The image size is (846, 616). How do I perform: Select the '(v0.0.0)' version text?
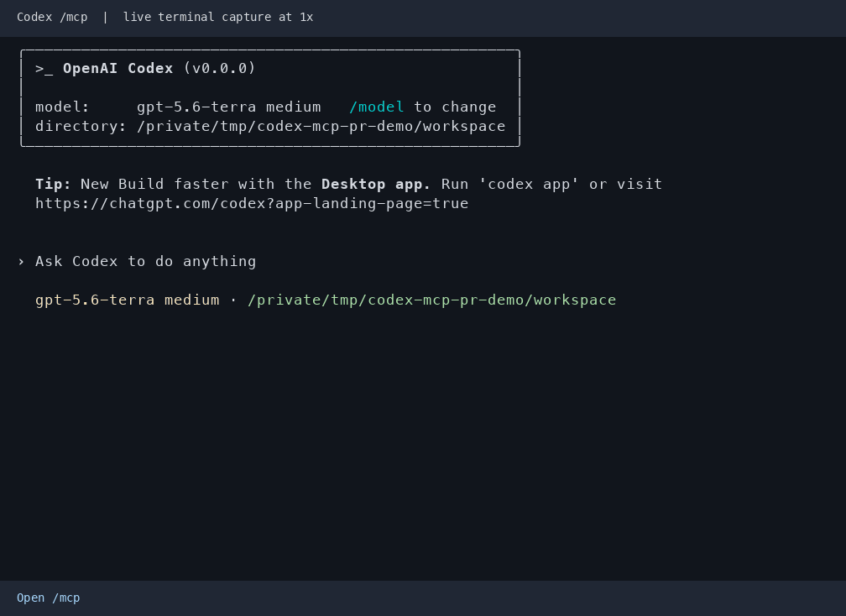click(x=220, y=69)
